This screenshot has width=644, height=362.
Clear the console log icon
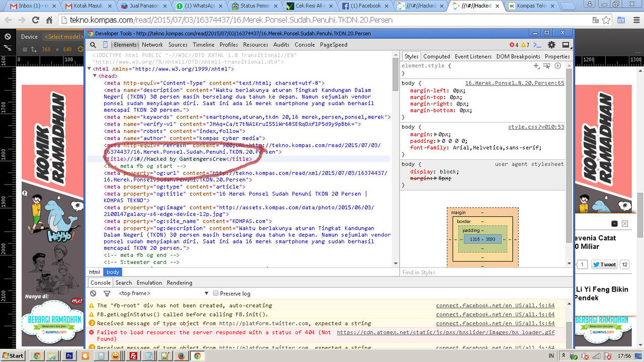(93, 293)
